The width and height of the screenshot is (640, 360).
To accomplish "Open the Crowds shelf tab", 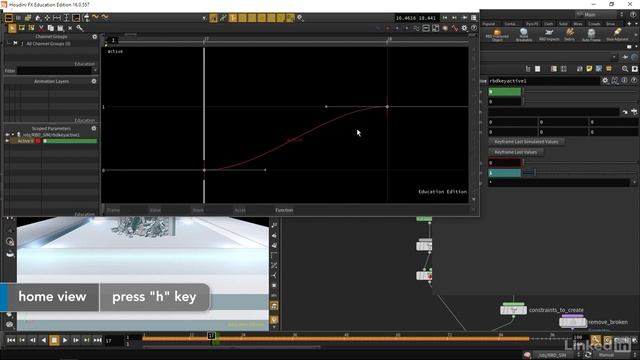I will [x=594, y=24].
